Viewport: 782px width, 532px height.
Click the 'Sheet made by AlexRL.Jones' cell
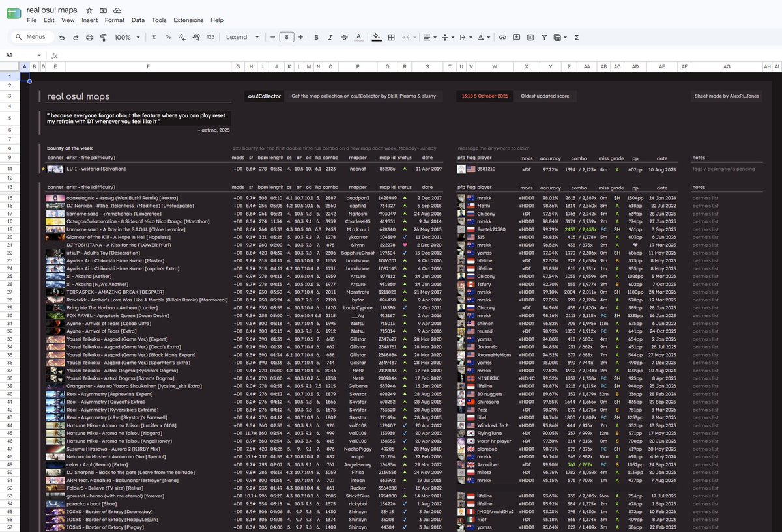(x=727, y=96)
